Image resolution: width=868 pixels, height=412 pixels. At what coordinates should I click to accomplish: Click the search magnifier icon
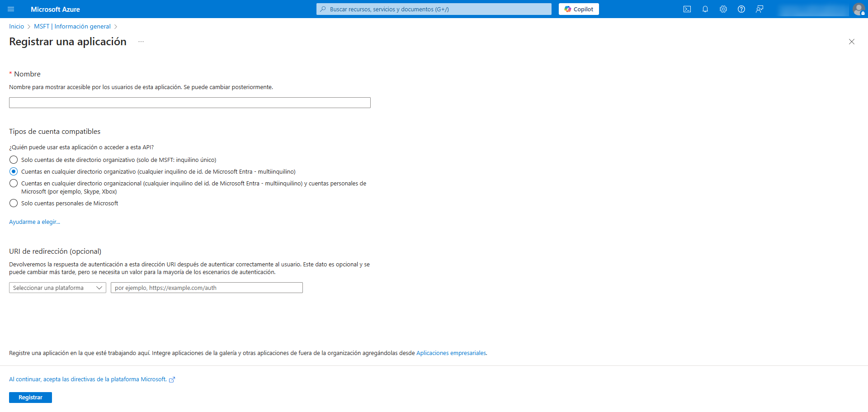click(323, 9)
